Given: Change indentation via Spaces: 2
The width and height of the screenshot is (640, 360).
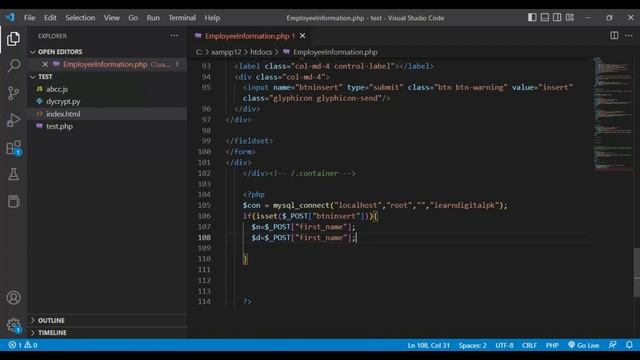Looking at the screenshot, I should [472, 345].
